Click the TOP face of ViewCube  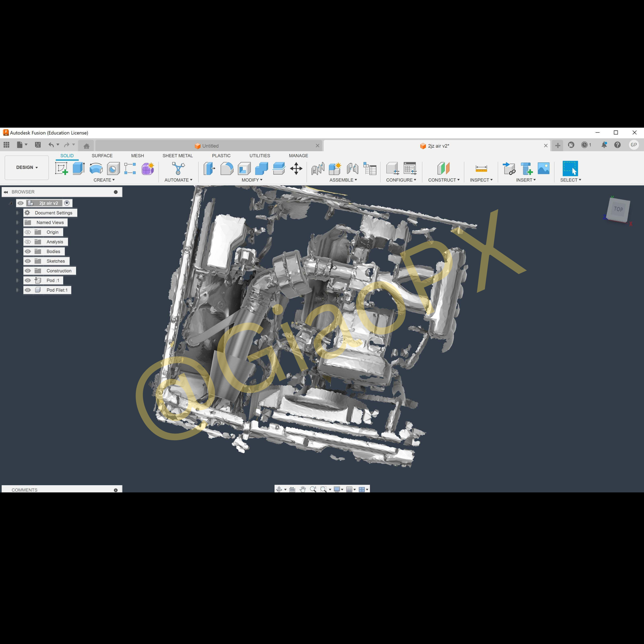coord(618,209)
